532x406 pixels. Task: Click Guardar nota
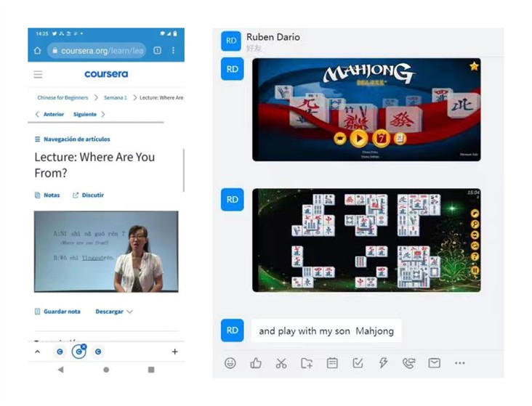pos(57,312)
